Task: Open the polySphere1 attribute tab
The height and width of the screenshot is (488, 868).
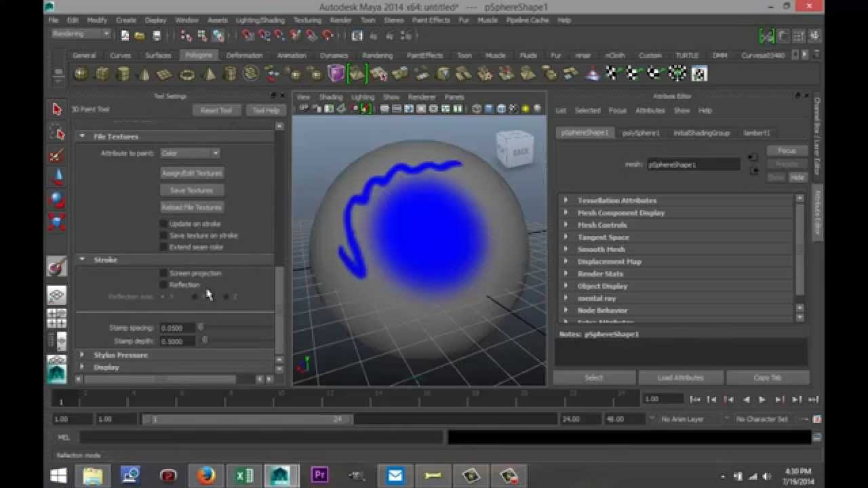Action: (x=641, y=133)
